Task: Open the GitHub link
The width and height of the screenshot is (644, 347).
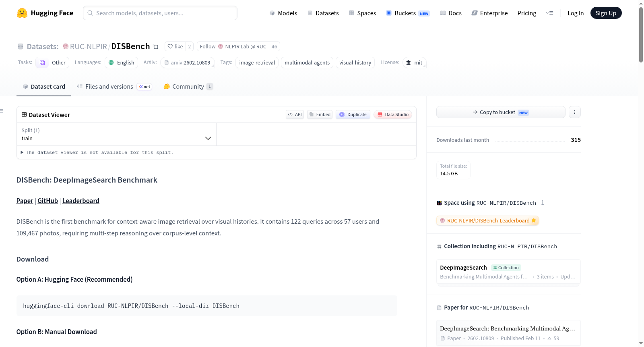Action: point(48,201)
